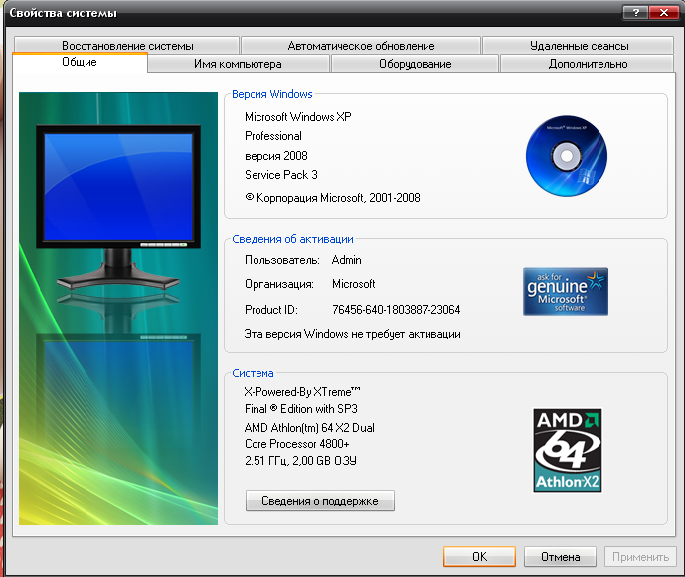Viewport: 685px width, 577px height.
Task: Click the Отмена button
Action: pos(560,556)
